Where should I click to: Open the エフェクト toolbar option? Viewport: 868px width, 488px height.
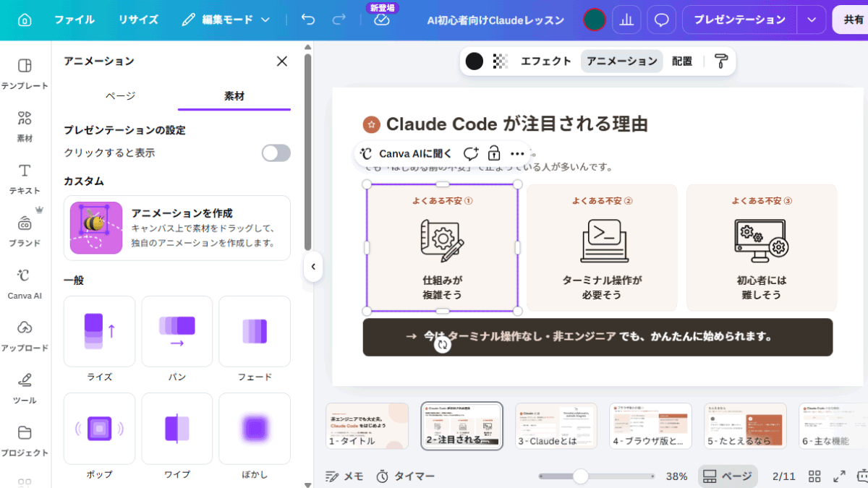coord(546,61)
